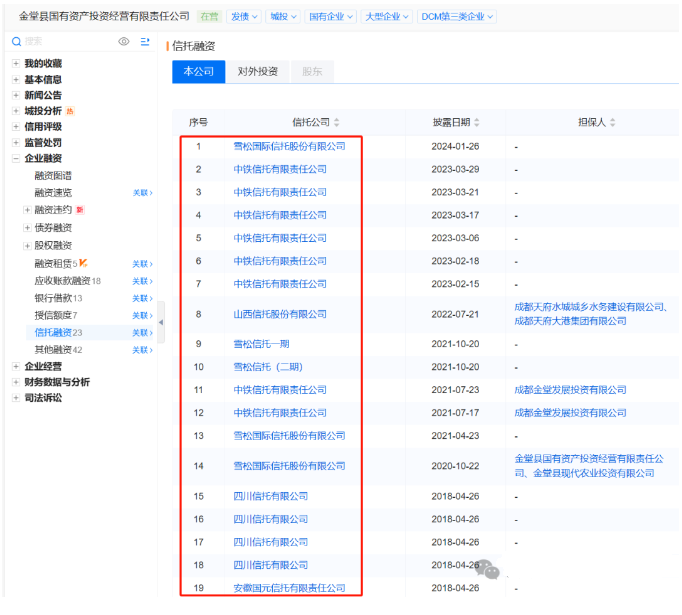This screenshot has width=682, height=615.
Task: Expand the 债券融资 sub-node
Action: [x=27, y=228]
